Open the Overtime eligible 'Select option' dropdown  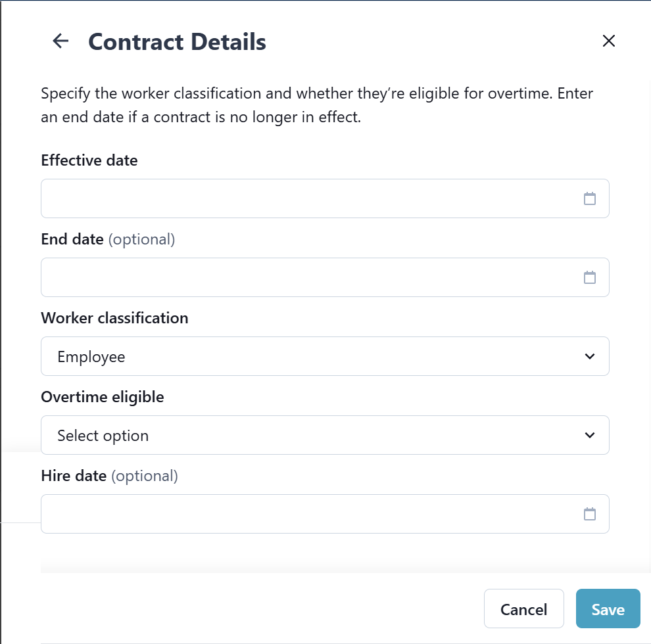point(316,435)
